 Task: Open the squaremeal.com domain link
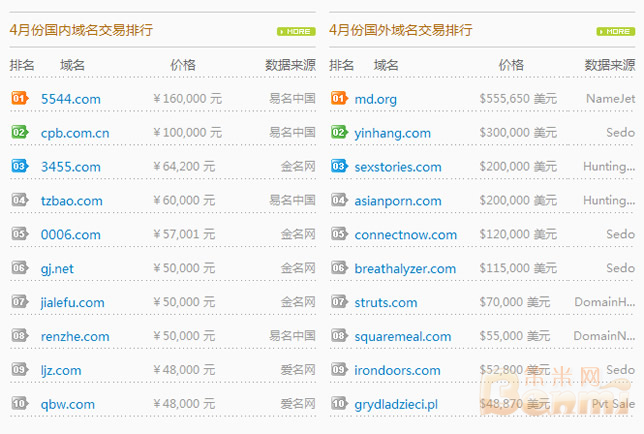pyautogui.click(x=402, y=337)
